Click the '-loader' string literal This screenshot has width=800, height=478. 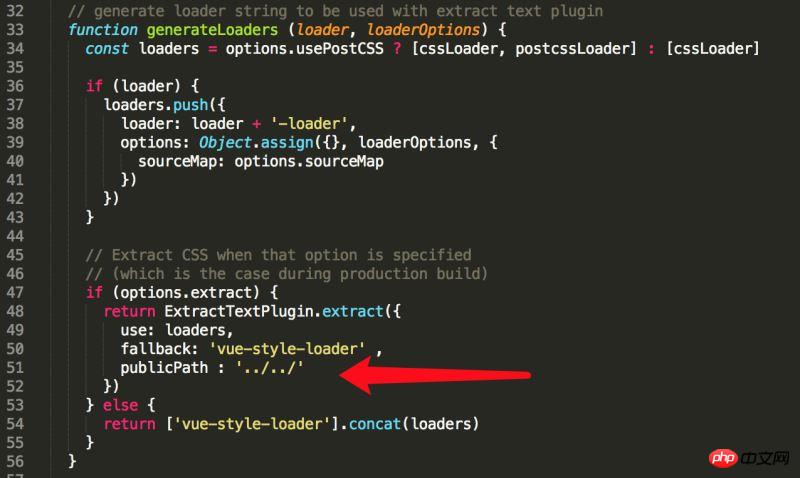pyautogui.click(x=309, y=123)
